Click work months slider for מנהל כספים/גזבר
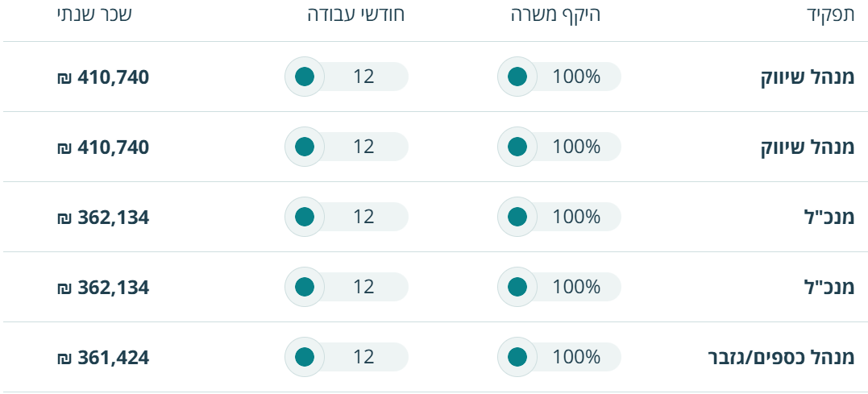The width and height of the screenshot is (868, 394). [x=305, y=357]
